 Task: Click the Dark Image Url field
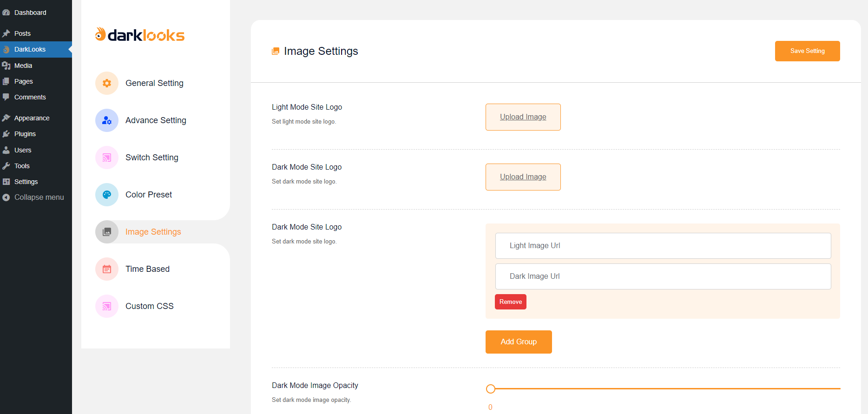pos(663,276)
